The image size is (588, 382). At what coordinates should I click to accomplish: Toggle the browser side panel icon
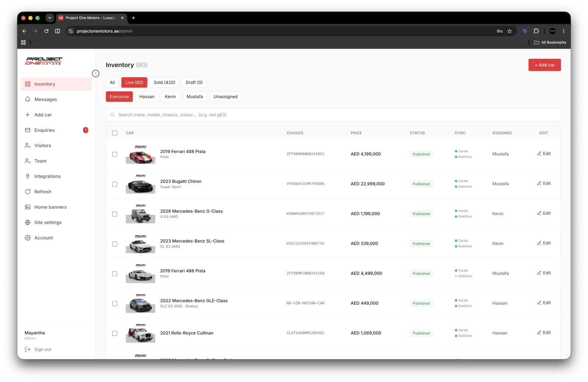(x=57, y=31)
